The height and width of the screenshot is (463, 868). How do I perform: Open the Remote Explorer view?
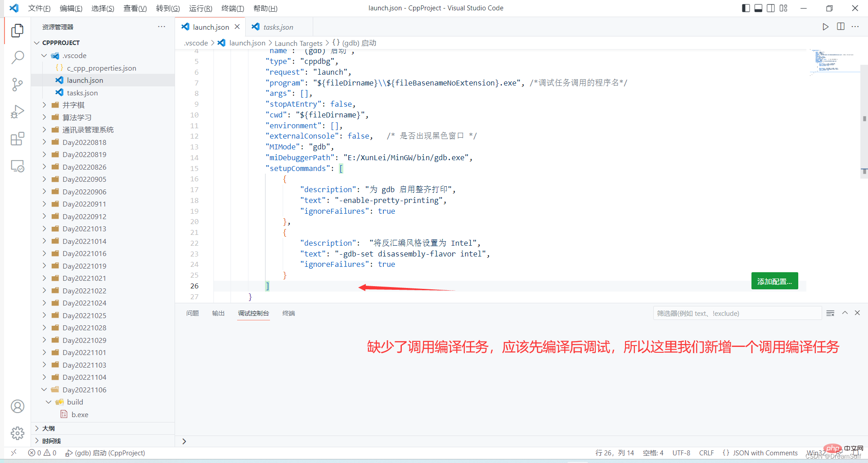17,166
